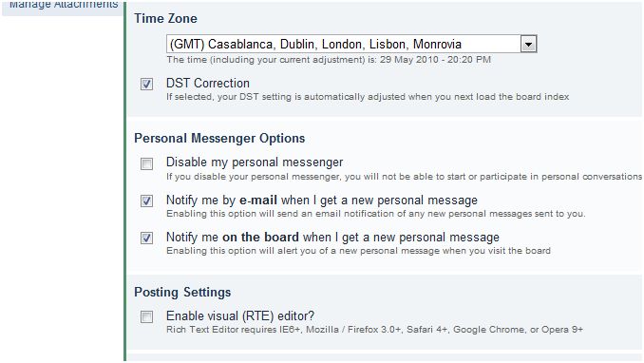Click the Enable visual (RTE) editor label
The height and width of the screenshot is (363, 644).
click(240, 316)
